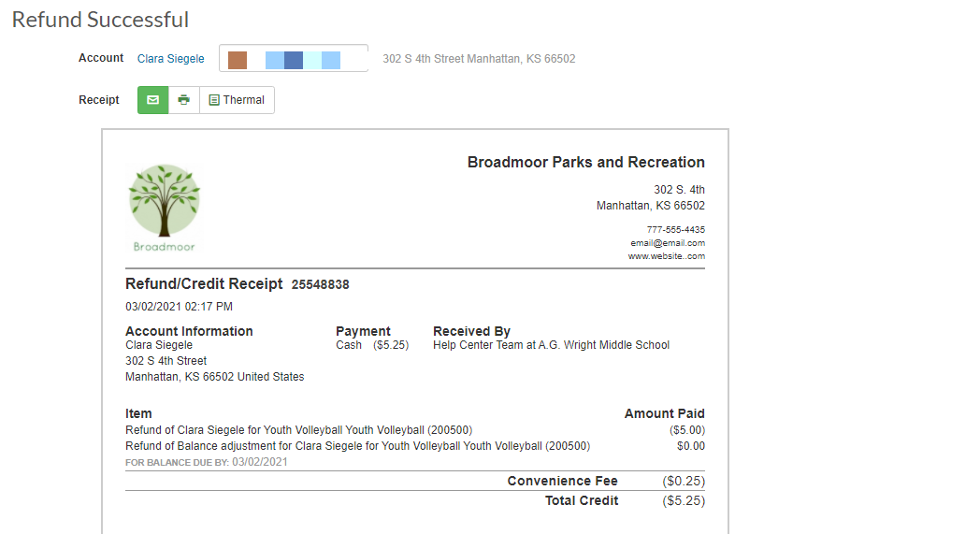Click the Refund of Balance adjustment line item
Viewport: 980px width, 534px height.
(357, 446)
